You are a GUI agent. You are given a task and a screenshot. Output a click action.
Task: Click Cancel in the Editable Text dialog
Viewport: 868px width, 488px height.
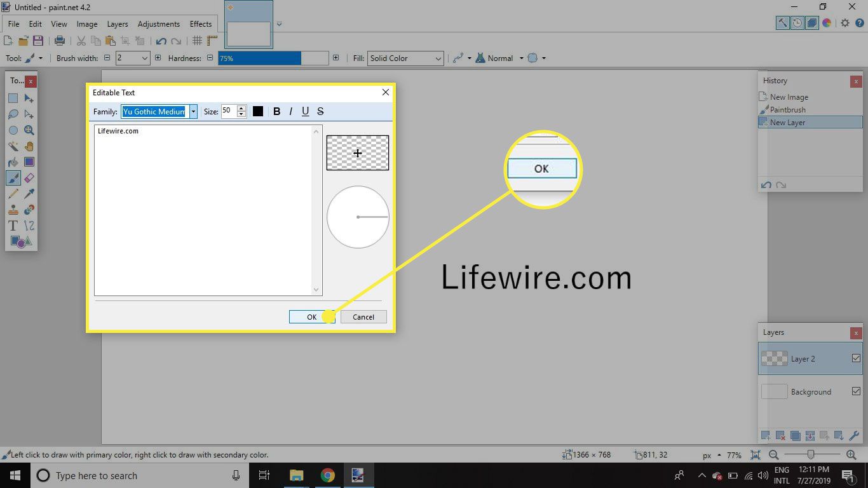[x=363, y=316]
